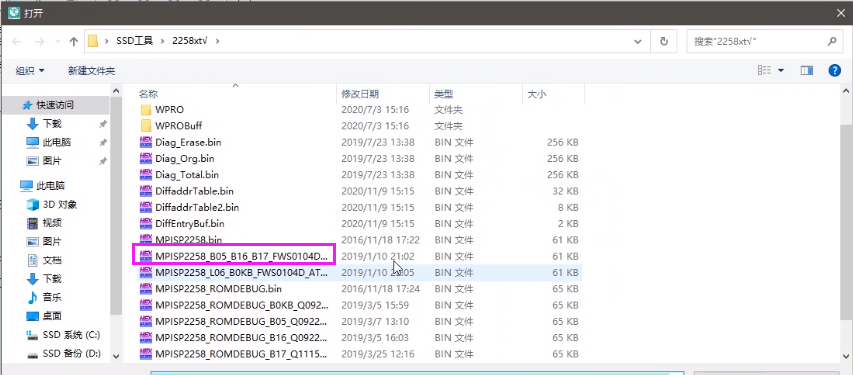
Task: Open the help question mark icon
Action: pos(835,70)
